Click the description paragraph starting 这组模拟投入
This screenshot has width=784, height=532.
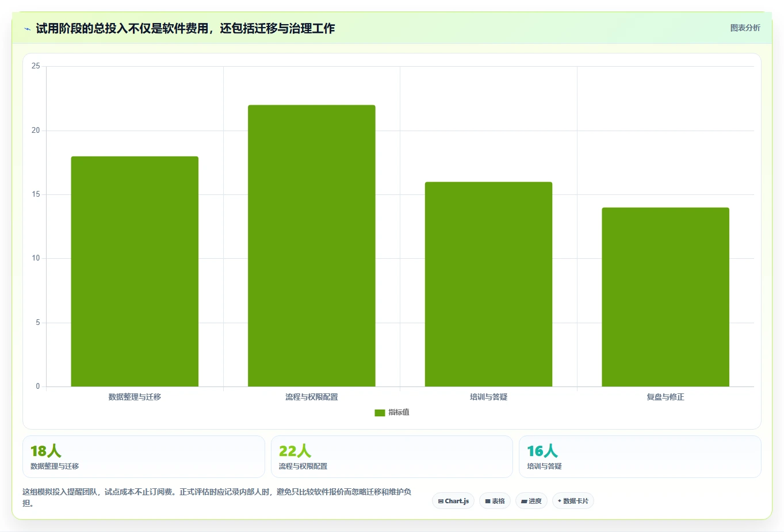217,497
